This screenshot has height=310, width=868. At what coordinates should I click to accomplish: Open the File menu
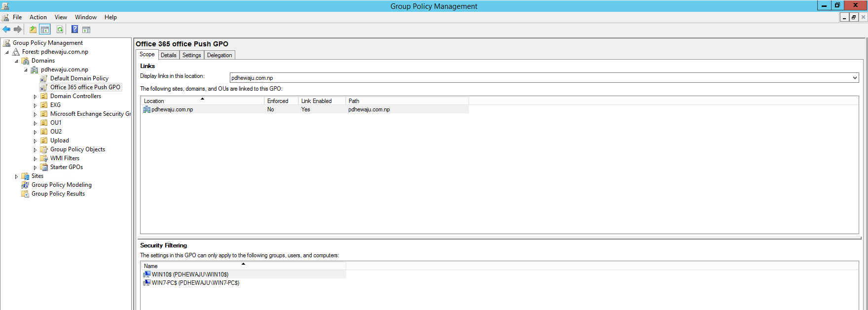click(x=17, y=17)
